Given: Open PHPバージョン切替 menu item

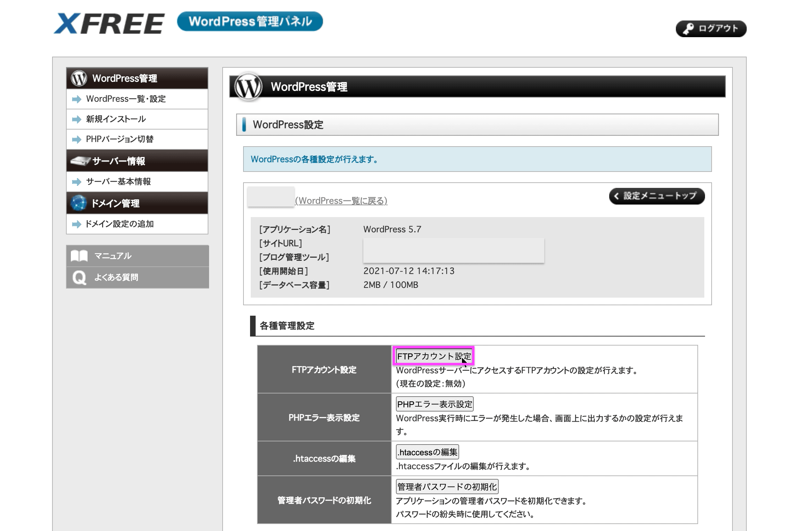Looking at the screenshot, I should pos(119,139).
